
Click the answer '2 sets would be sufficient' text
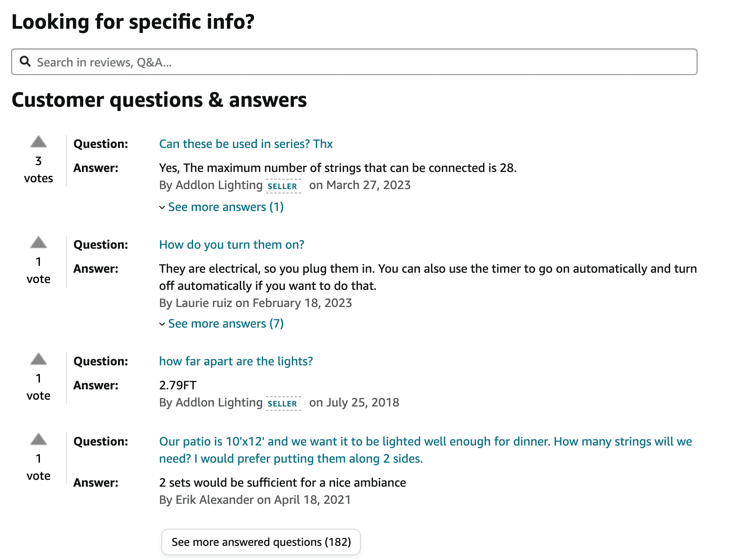click(x=282, y=482)
